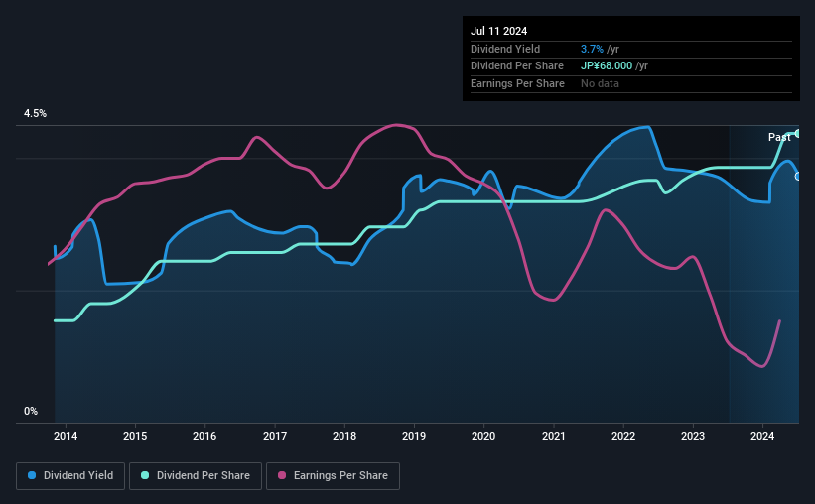Image resolution: width=815 pixels, height=504 pixels.
Task: Click the No data earnings value
Action: (600, 83)
